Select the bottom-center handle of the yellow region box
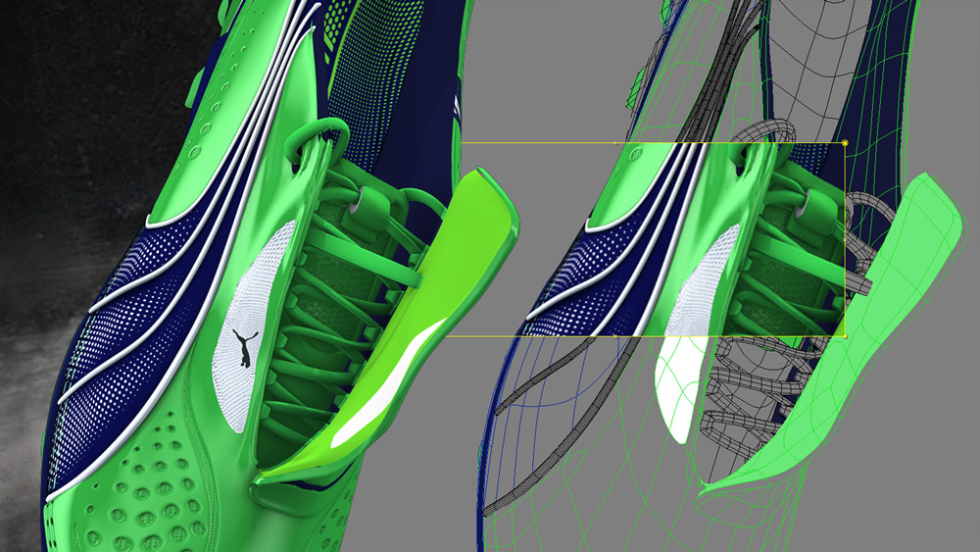This screenshot has height=552, width=980. 615,335
